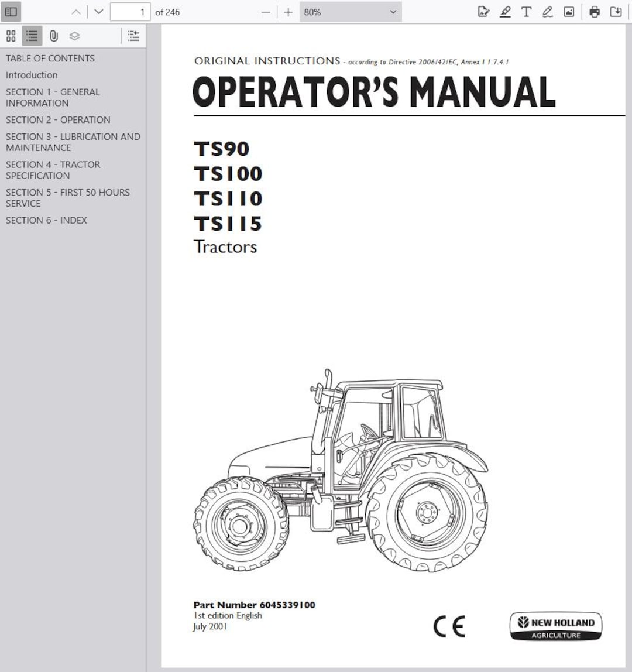The image size is (632, 672).
Task: Show attachments paperclip view
Action: pos(54,36)
